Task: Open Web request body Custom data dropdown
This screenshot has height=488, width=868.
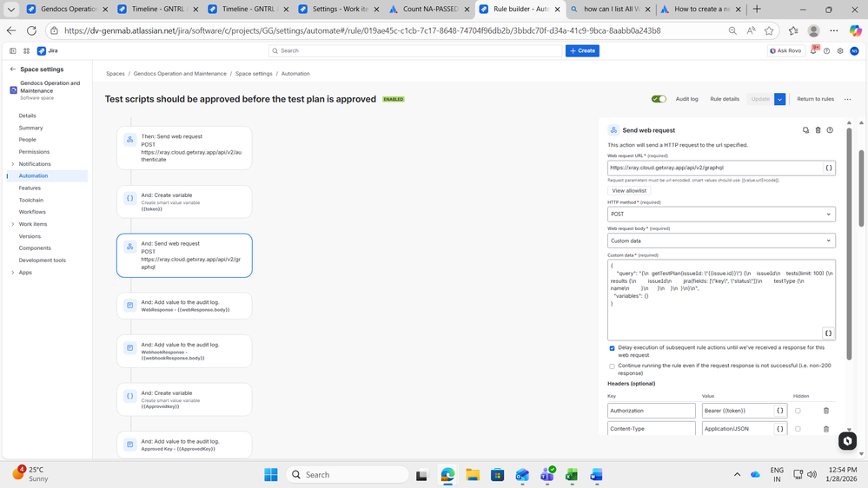Action: (721, 241)
